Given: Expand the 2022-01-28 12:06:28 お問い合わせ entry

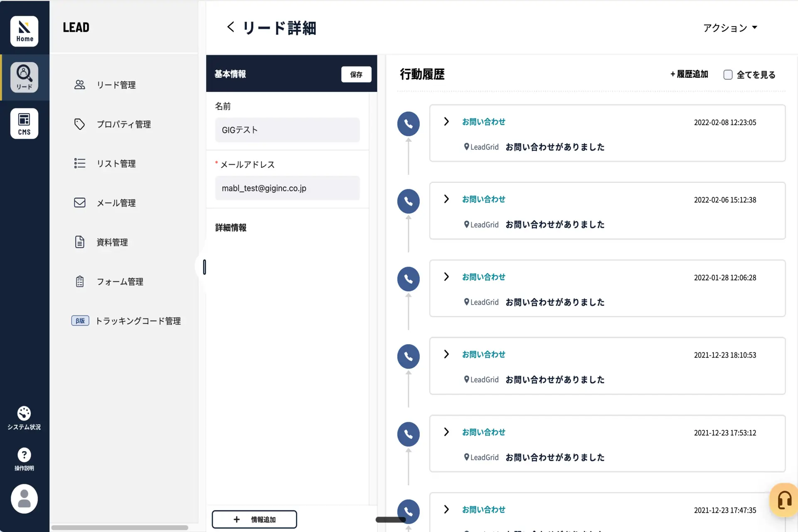Looking at the screenshot, I should pyautogui.click(x=446, y=277).
